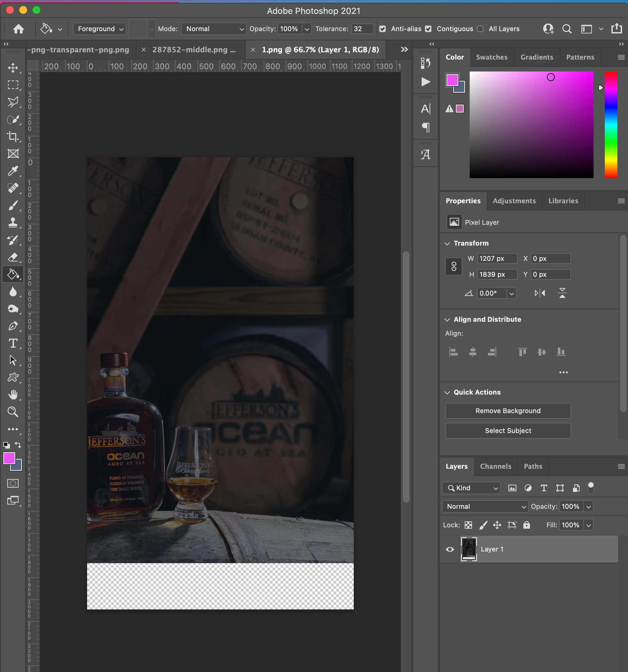The width and height of the screenshot is (628, 672).
Task: Open the Search magnifier in options bar
Action: coord(567,29)
